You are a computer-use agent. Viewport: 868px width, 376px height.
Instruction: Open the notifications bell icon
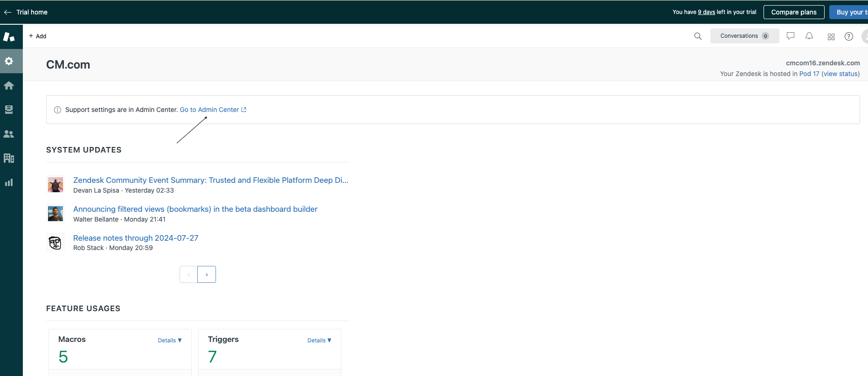(x=809, y=36)
